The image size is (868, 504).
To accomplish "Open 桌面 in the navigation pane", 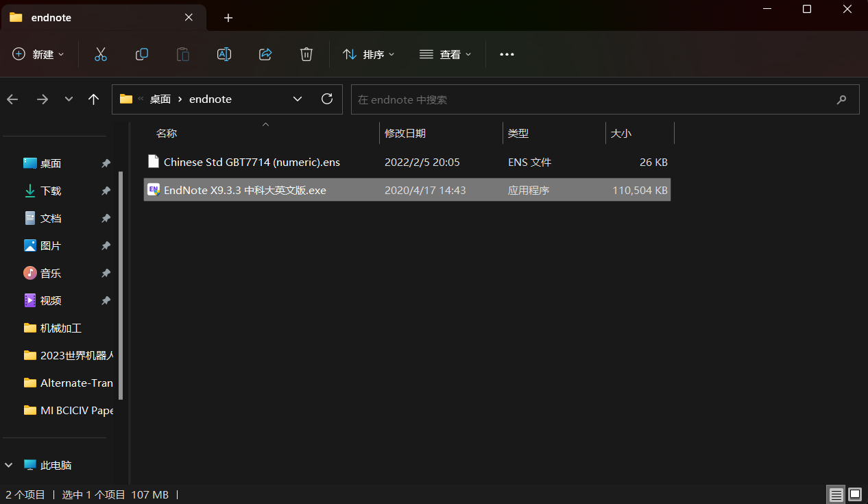I will point(51,163).
